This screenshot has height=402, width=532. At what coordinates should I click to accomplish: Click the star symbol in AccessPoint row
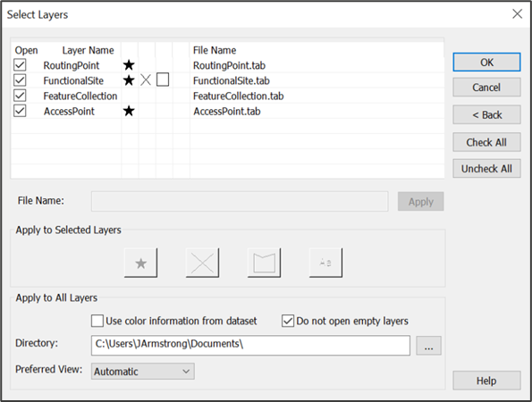[129, 111]
